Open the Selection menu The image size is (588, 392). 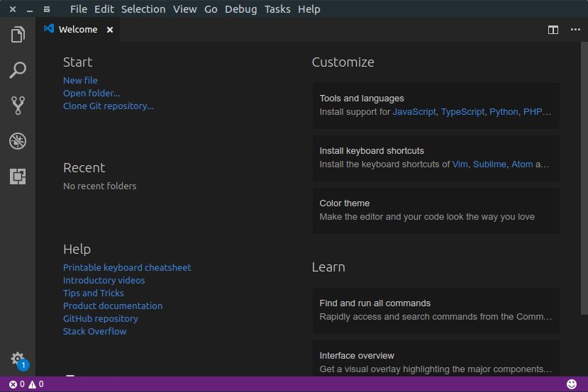[x=143, y=9]
